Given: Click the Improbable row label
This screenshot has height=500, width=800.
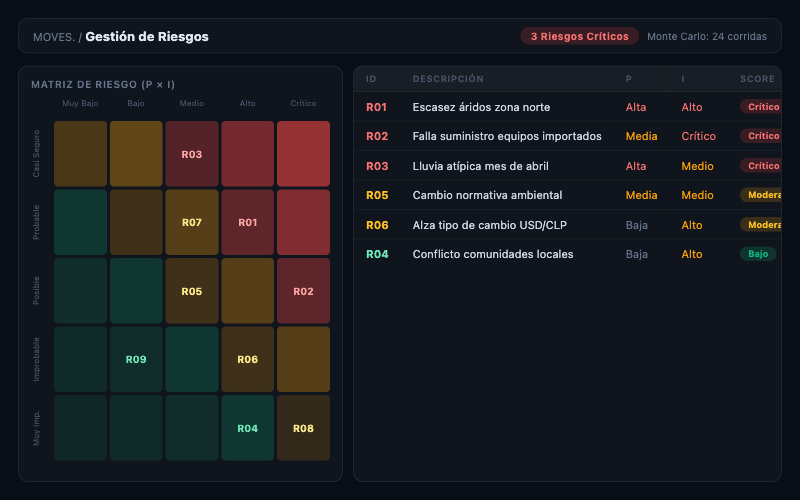Looking at the screenshot, I should click(36, 359).
